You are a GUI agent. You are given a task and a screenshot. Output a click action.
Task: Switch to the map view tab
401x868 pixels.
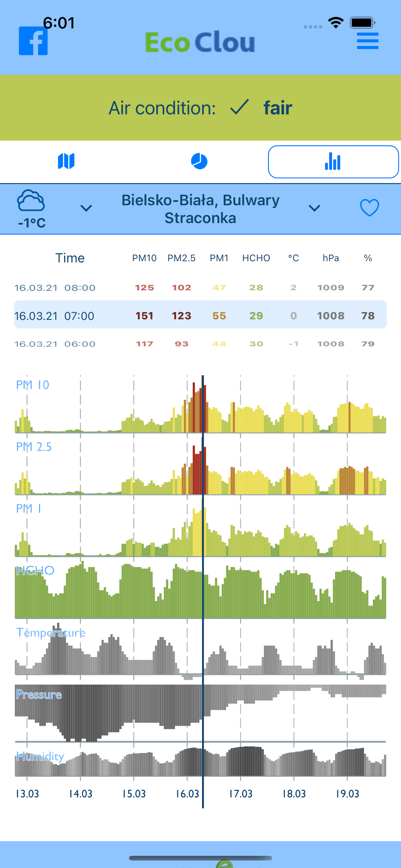66,161
